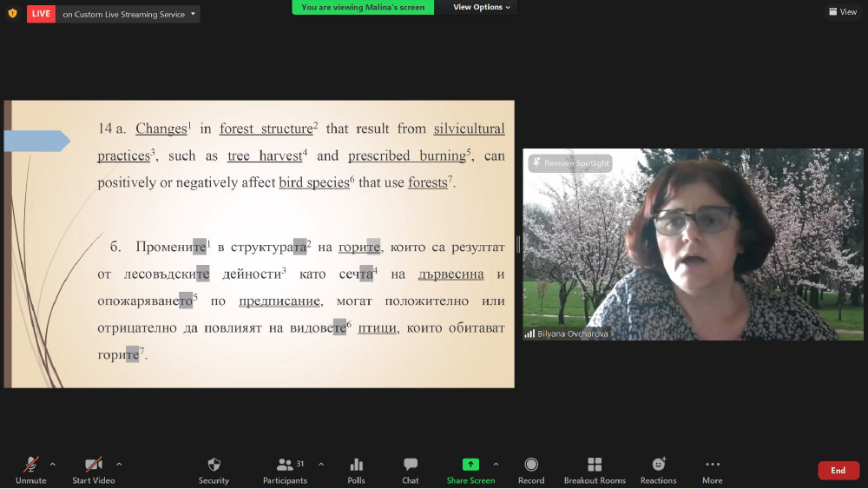Toggle meeting recording with Record

point(531,470)
